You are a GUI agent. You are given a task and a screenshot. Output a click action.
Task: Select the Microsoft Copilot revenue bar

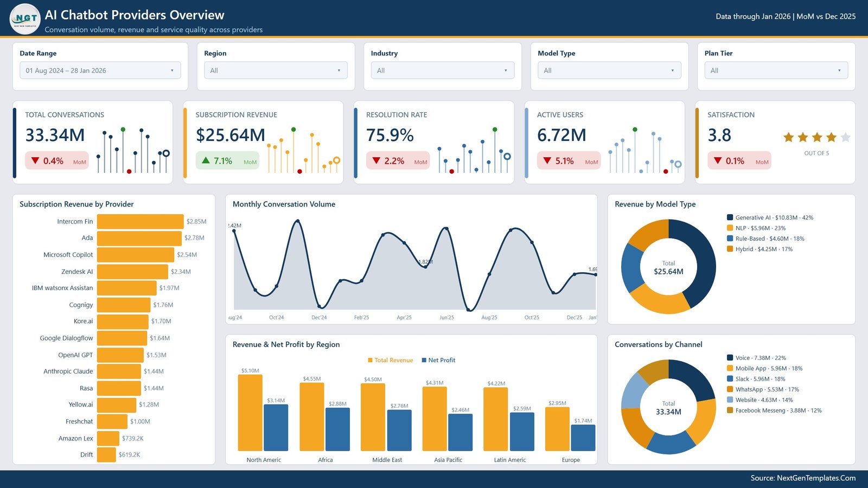coord(136,255)
